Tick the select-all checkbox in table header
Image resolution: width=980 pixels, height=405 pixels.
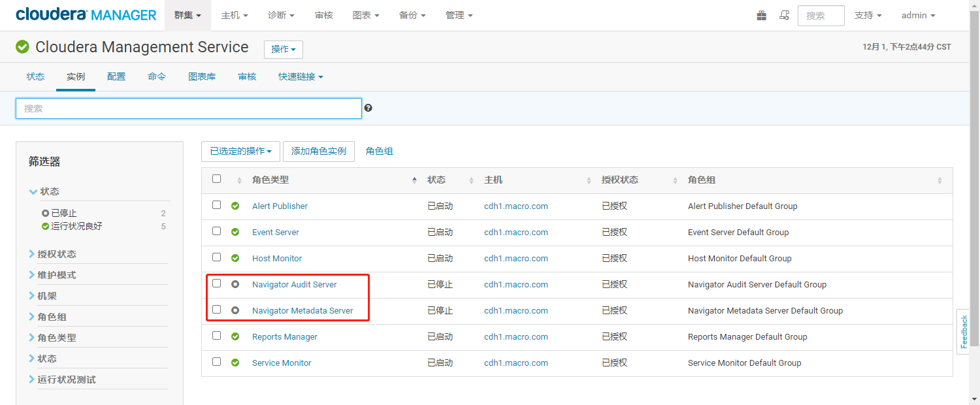coord(217,179)
